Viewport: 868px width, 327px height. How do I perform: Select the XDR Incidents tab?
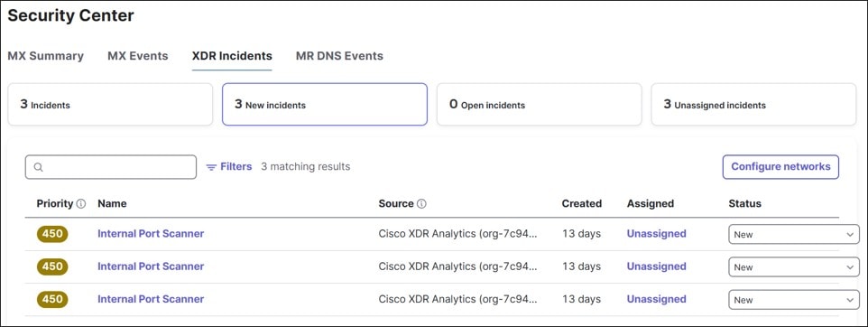point(232,56)
